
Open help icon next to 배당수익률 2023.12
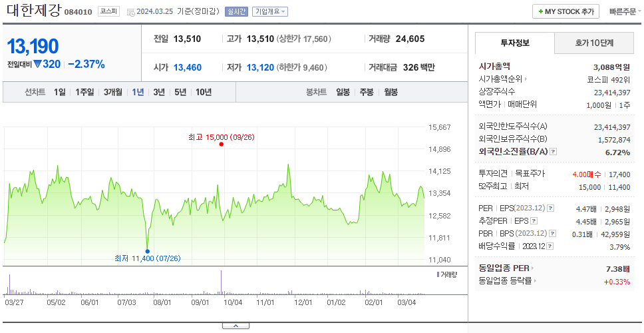point(550,246)
